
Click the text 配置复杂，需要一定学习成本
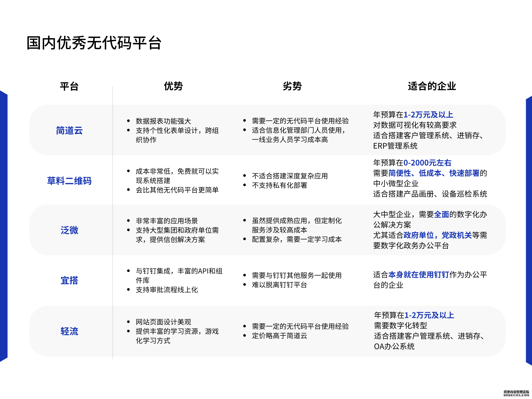click(x=297, y=239)
